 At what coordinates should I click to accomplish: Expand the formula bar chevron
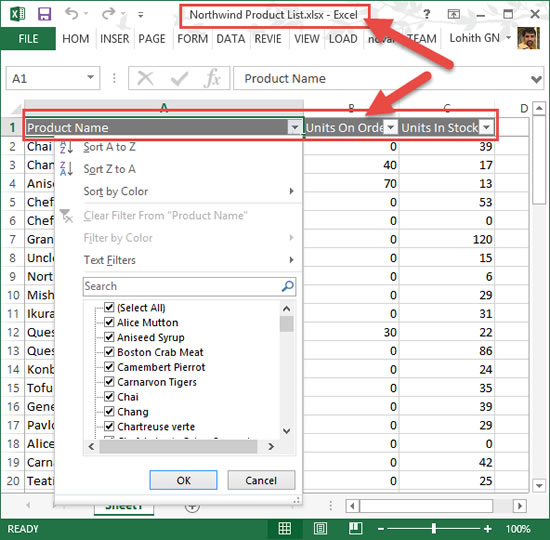tap(536, 79)
